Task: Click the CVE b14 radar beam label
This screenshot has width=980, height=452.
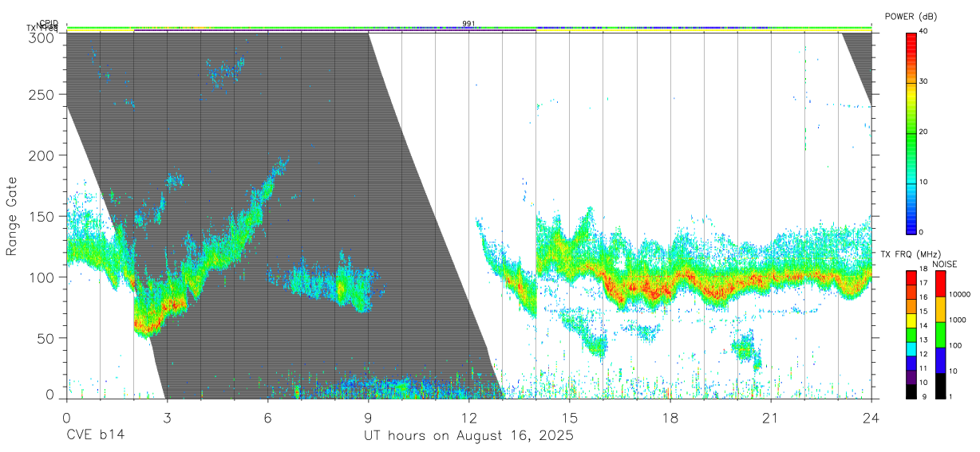Action: (x=95, y=436)
